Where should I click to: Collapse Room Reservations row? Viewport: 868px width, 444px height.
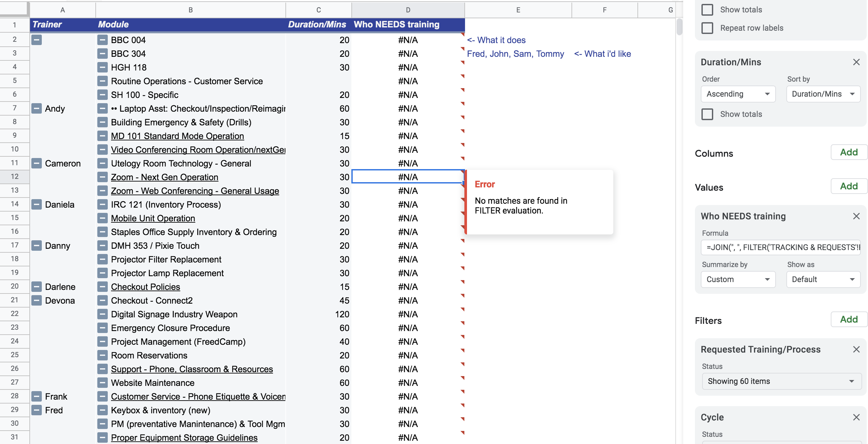point(103,356)
